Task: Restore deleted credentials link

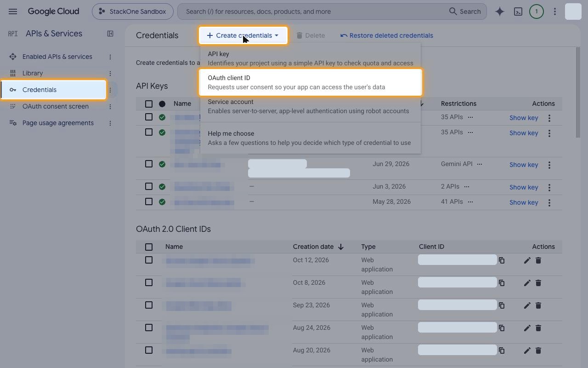Action: [x=387, y=35]
